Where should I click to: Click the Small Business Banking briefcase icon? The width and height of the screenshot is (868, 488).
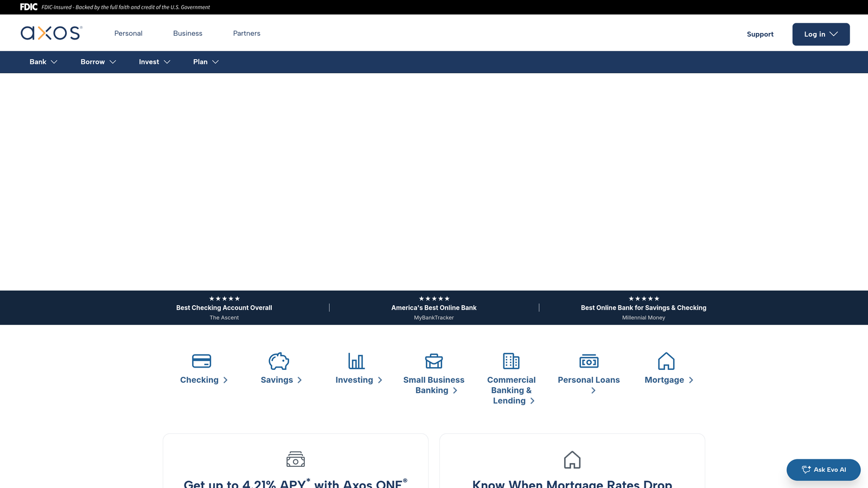click(434, 361)
